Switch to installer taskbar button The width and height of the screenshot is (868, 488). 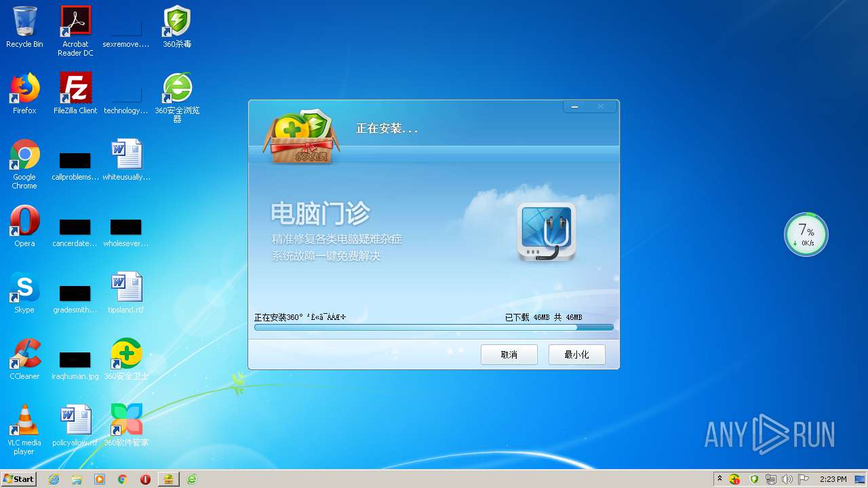tap(168, 479)
